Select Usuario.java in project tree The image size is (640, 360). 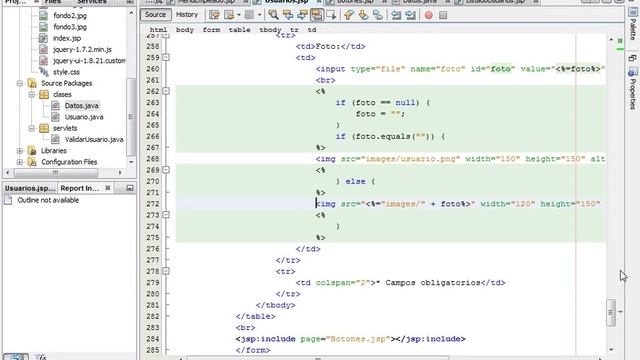[x=84, y=117]
